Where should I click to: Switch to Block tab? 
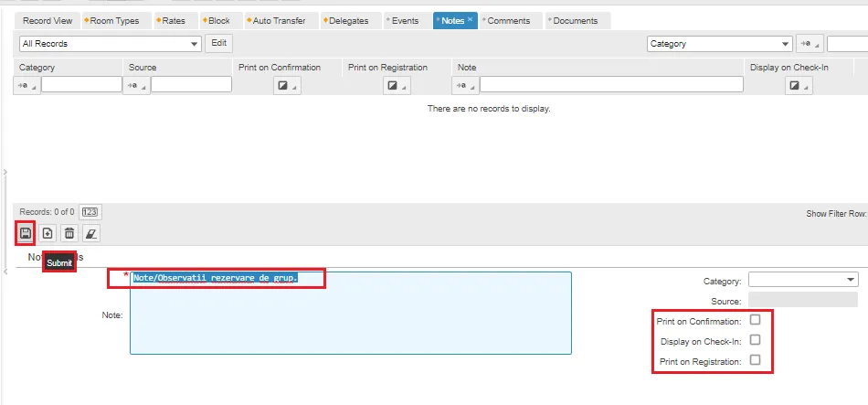click(x=219, y=20)
